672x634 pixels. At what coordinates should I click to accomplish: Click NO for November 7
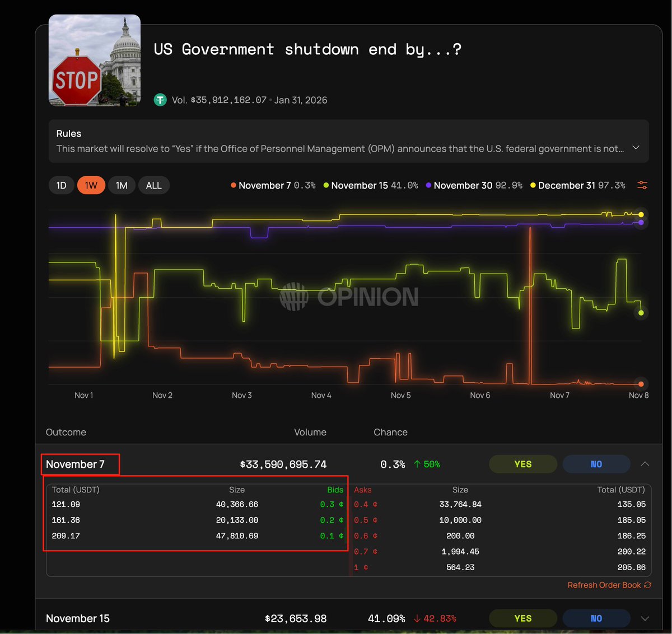596,464
